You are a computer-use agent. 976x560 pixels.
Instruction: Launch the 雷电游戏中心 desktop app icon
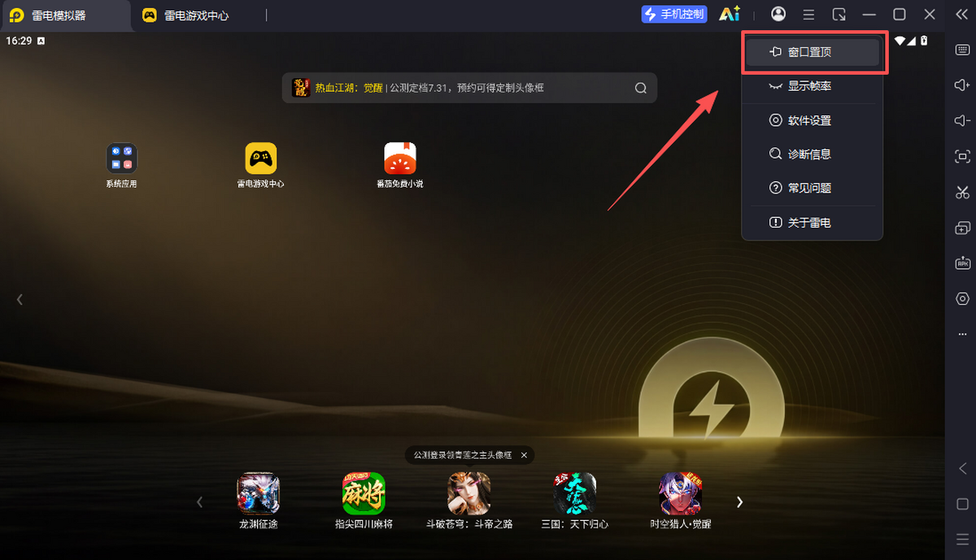(261, 158)
